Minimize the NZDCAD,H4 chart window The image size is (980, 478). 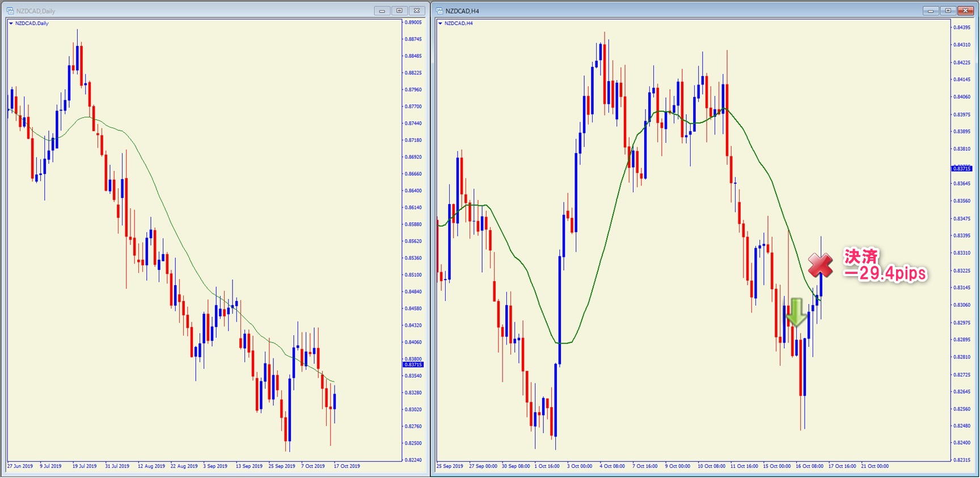coord(931,11)
